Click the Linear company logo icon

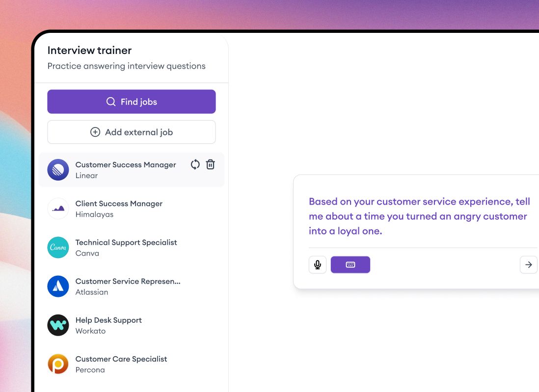point(58,169)
